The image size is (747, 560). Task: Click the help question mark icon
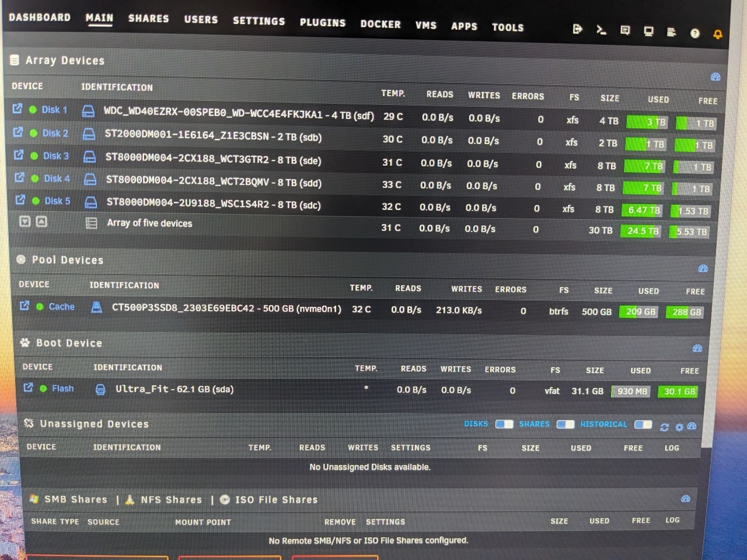[694, 33]
